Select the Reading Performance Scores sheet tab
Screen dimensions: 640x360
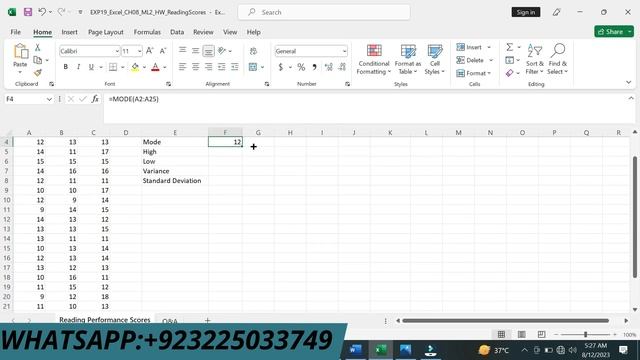coord(105,320)
